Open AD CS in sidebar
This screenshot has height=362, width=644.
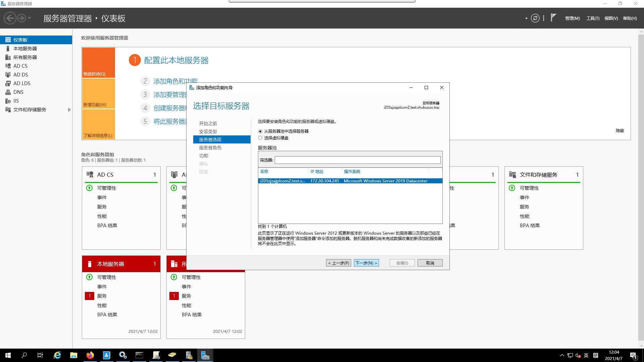tap(20, 66)
